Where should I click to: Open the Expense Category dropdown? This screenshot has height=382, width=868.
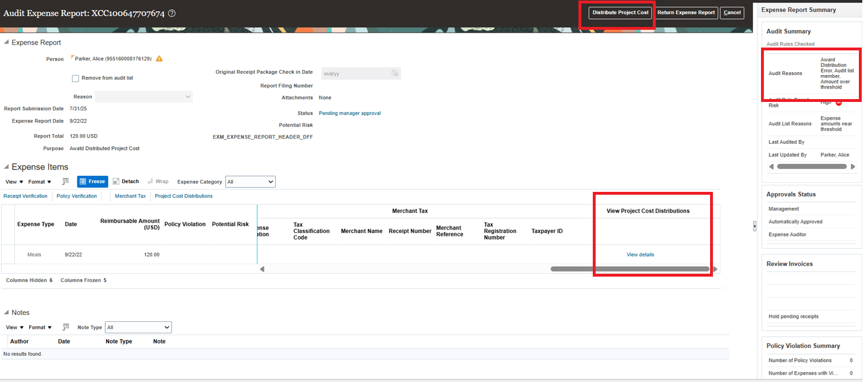click(x=250, y=181)
